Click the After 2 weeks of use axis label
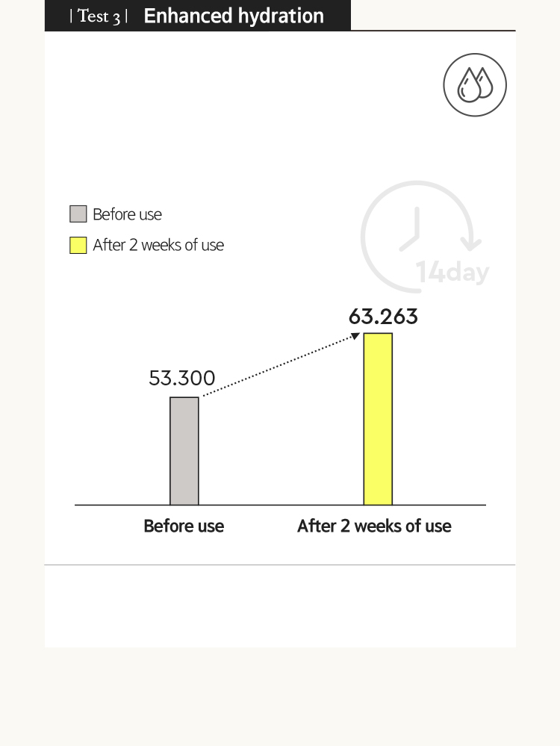 374,526
